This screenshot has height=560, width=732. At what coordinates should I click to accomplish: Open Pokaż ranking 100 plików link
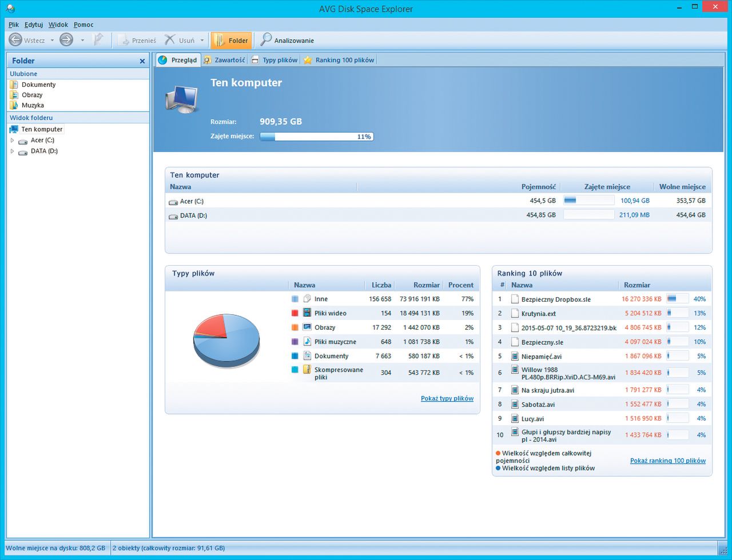[668, 461]
